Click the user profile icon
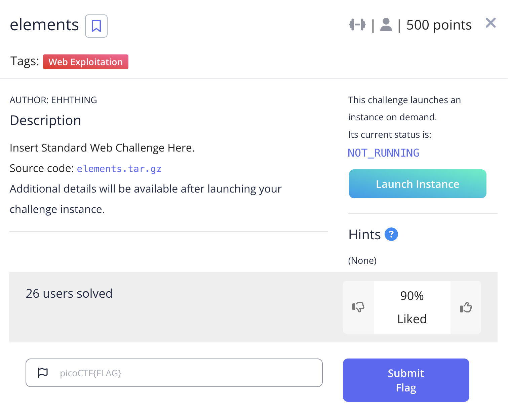Viewport: 511px width, 420px height. coord(386,25)
